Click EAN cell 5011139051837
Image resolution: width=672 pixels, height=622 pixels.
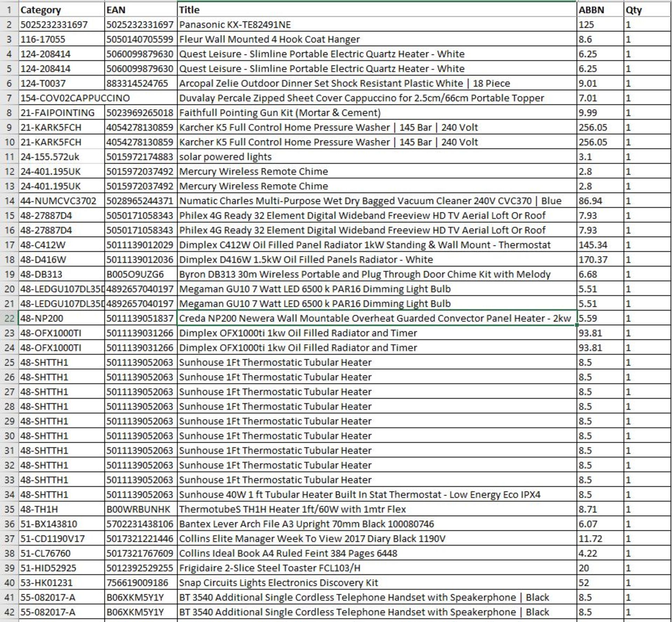141,318
